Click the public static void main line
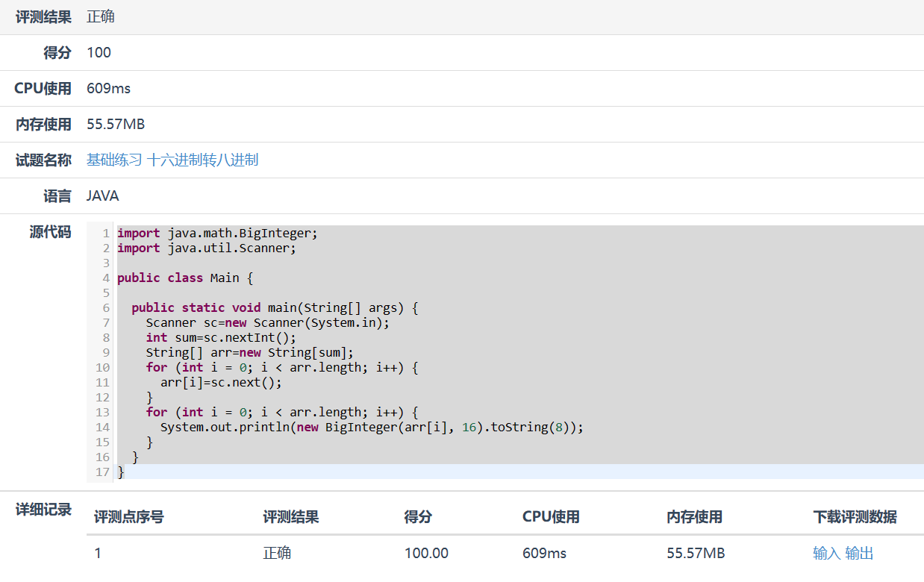The height and width of the screenshot is (582, 924). (275, 308)
